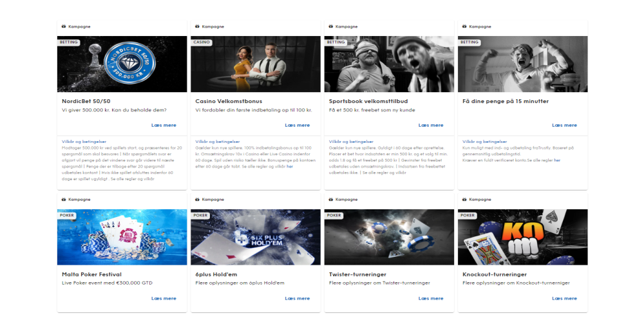
Task: Click the Twister-turneringer title
Action: pos(357,274)
